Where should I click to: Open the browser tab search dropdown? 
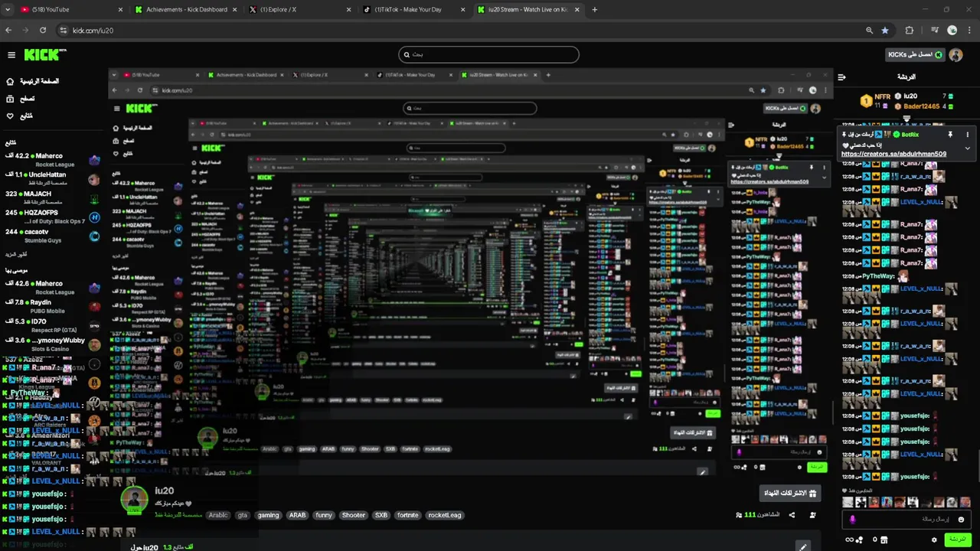[x=9, y=10]
